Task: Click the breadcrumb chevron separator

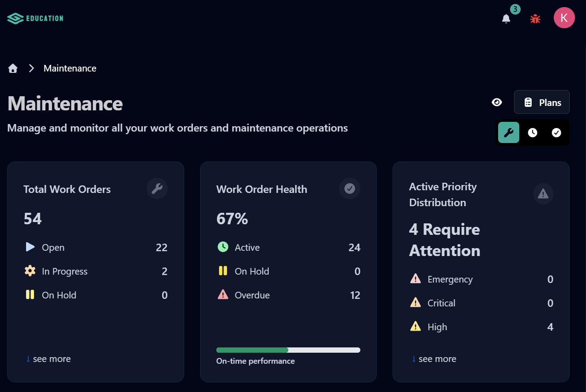Action: pyautogui.click(x=31, y=68)
